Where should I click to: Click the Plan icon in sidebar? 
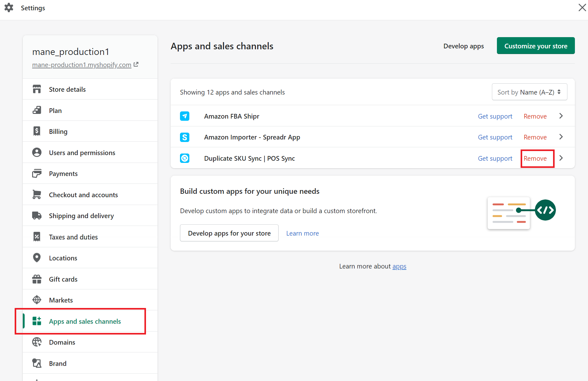pyautogui.click(x=37, y=110)
